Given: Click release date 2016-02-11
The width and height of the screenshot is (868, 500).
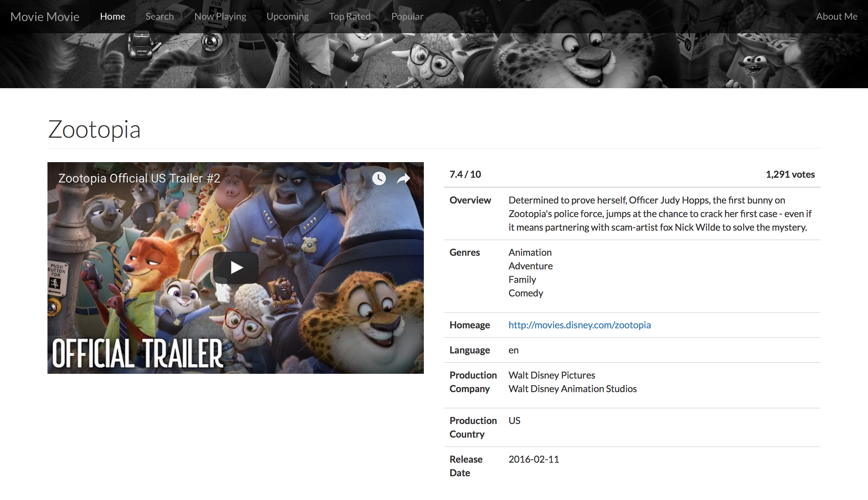Looking at the screenshot, I should click(x=534, y=459).
